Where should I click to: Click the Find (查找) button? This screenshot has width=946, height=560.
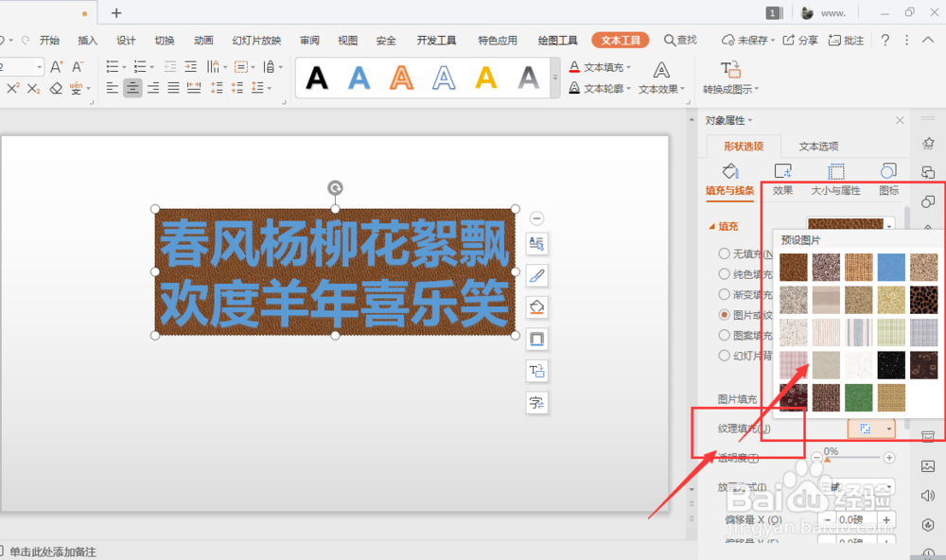tap(680, 40)
